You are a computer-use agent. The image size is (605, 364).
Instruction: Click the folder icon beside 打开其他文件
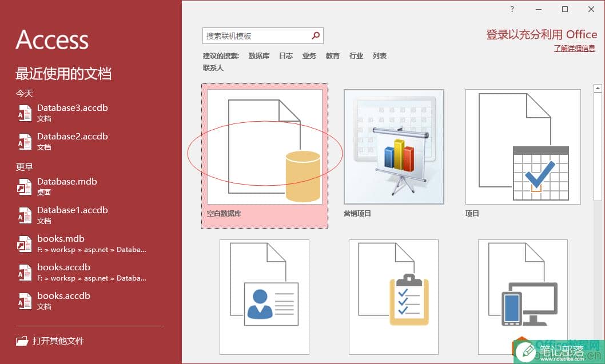click(22, 341)
